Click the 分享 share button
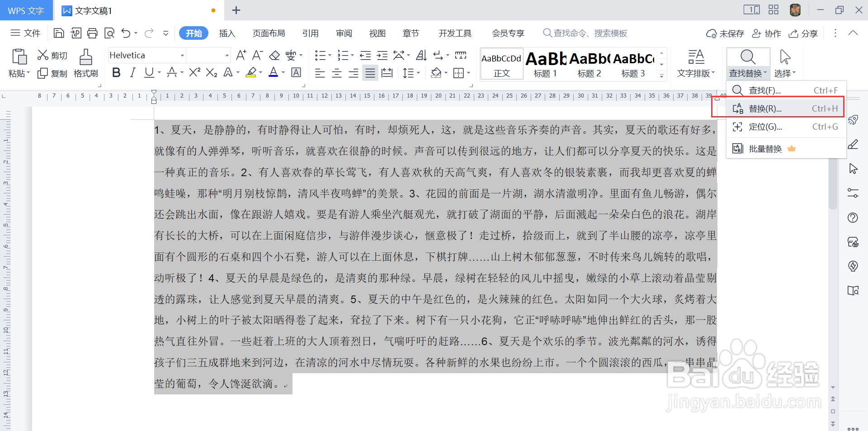The image size is (868, 431). pyautogui.click(x=803, y=33)
